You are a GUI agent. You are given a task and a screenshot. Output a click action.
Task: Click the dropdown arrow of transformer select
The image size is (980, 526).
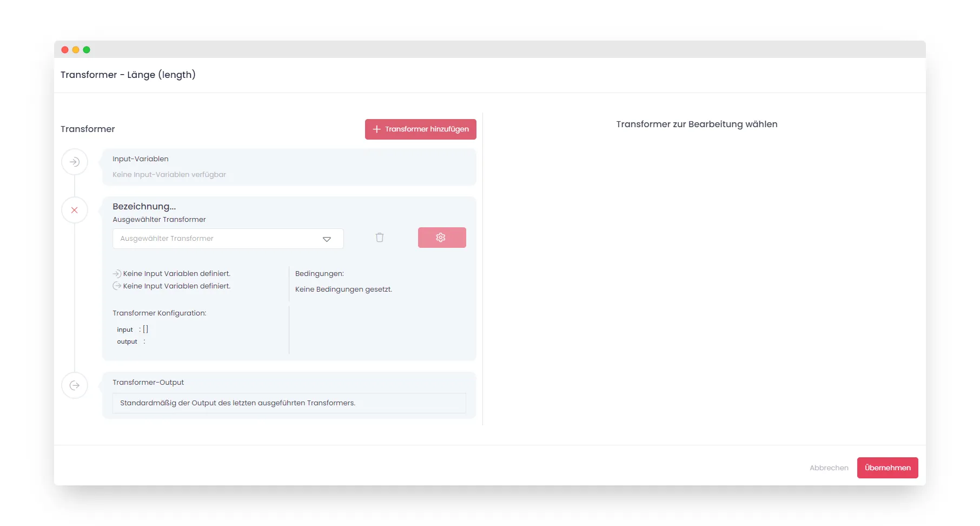pyautogui.click(x=327, y=239)
